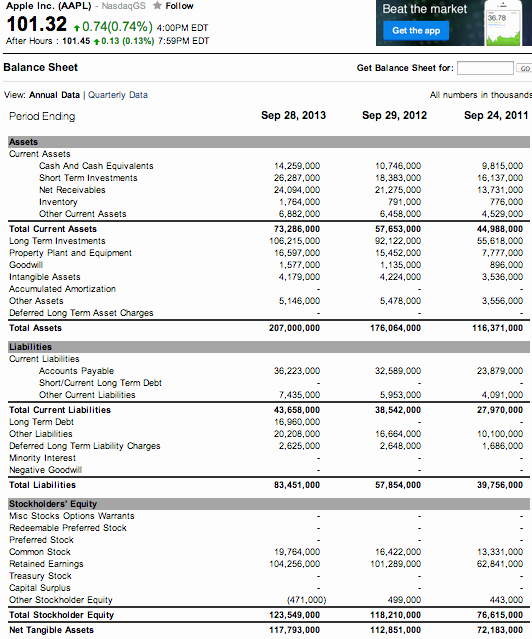Click Short Term Investments row label
This screenshot has width=532, height=639.
[x=88, y=178]
